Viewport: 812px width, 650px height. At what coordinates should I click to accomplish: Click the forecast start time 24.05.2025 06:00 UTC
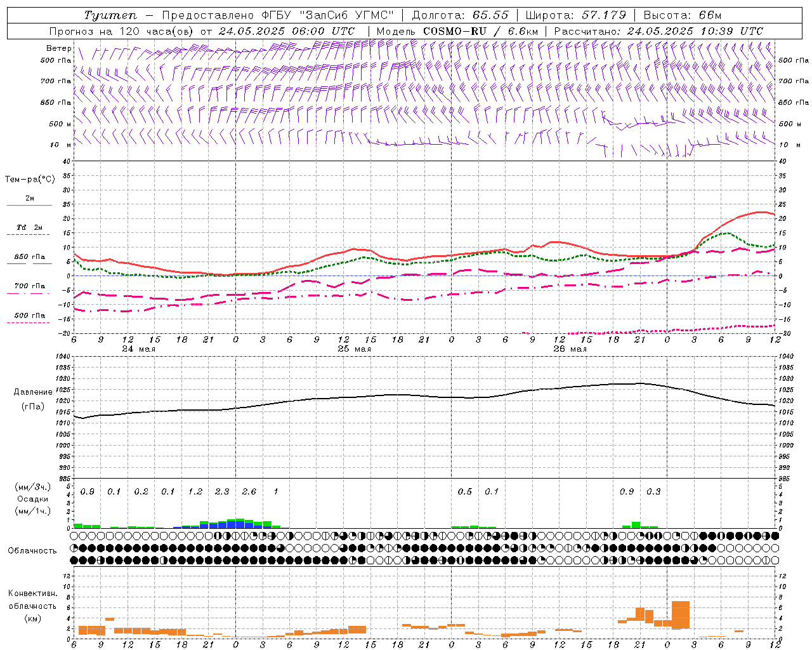286,31
